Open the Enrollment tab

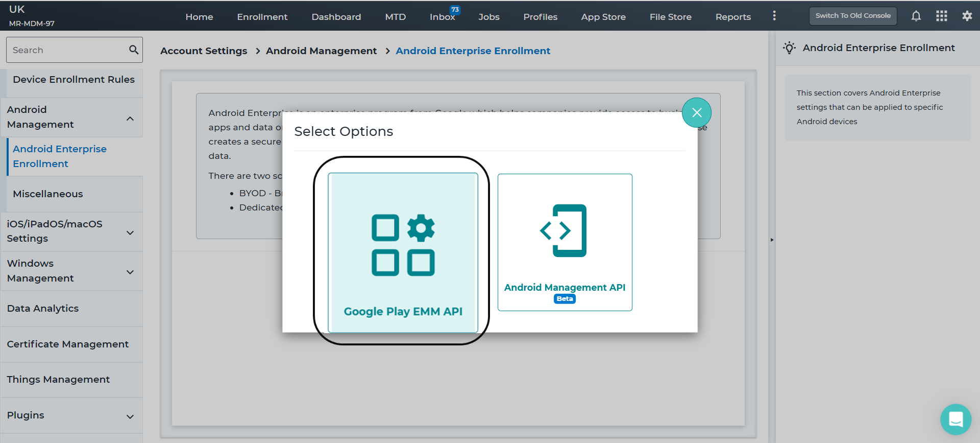click(262, 17)
